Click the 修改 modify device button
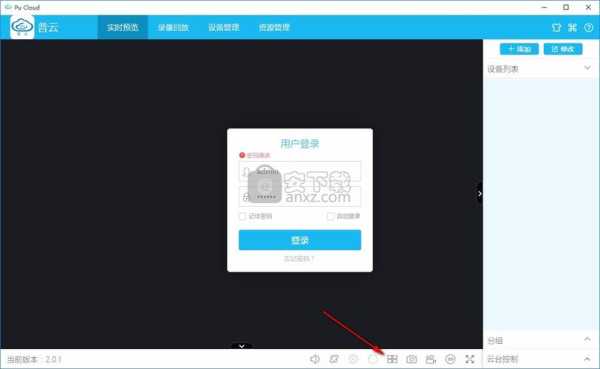600x369 pixels. pos(563,49)
